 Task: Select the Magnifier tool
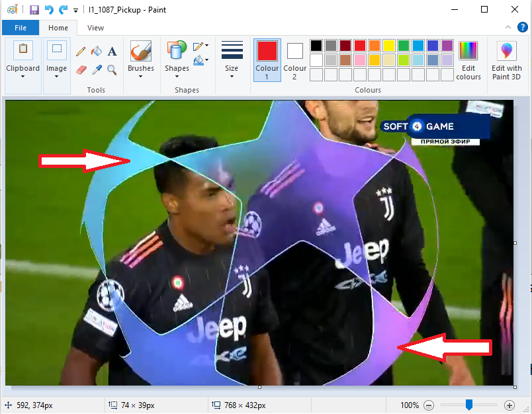click(x=112, y=69)
